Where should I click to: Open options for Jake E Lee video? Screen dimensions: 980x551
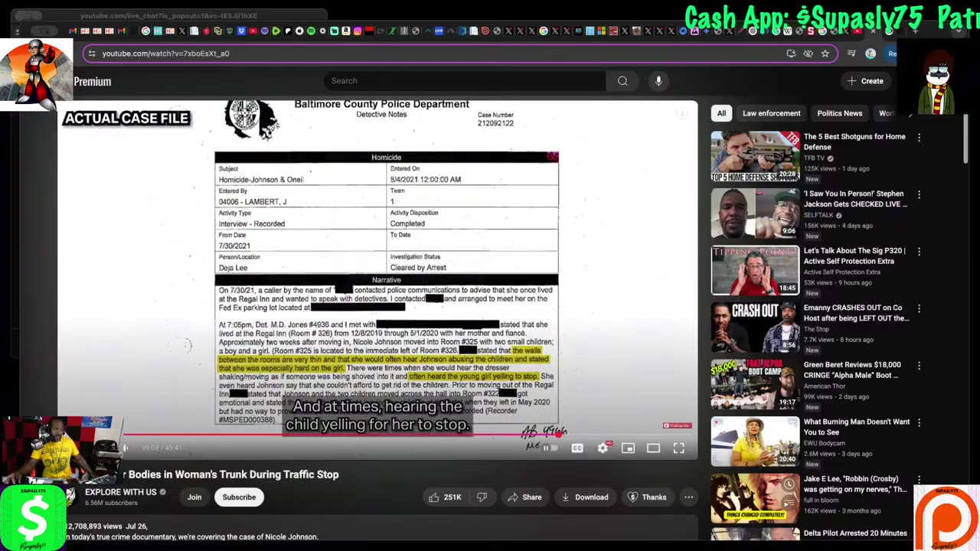[x=919, y=479]
